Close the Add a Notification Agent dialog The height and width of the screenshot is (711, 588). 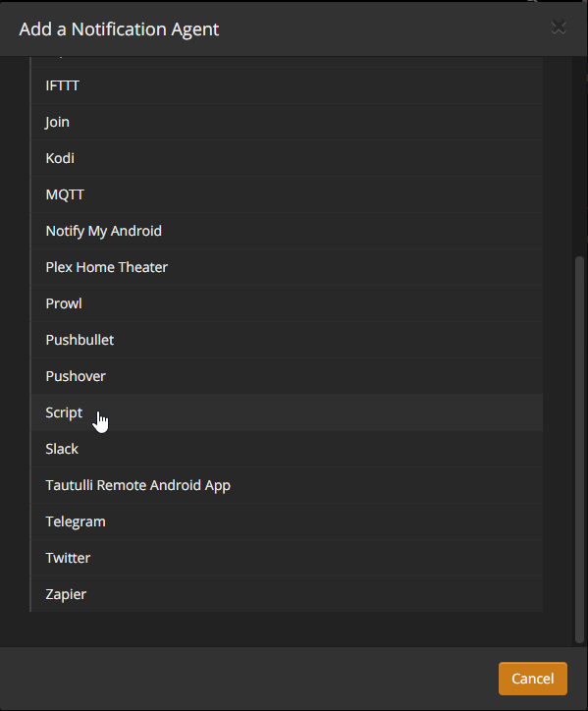(x=559, y=28)
